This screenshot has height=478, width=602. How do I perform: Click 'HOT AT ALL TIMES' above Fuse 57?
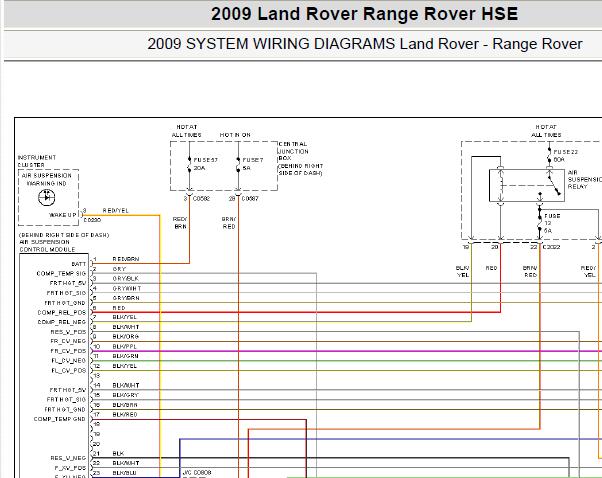coord(187,131)
